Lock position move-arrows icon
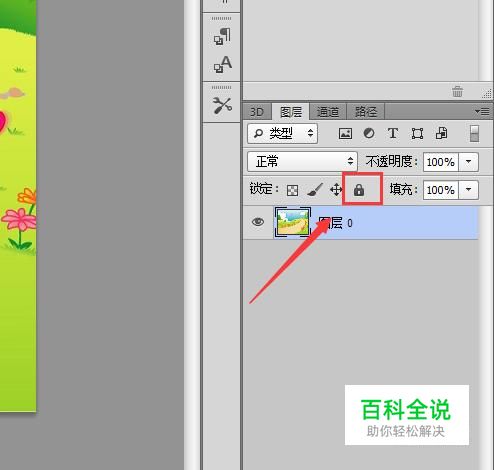The height and width of the screenshot is (470, 494). pyautogui.click(x=336, y=190)
